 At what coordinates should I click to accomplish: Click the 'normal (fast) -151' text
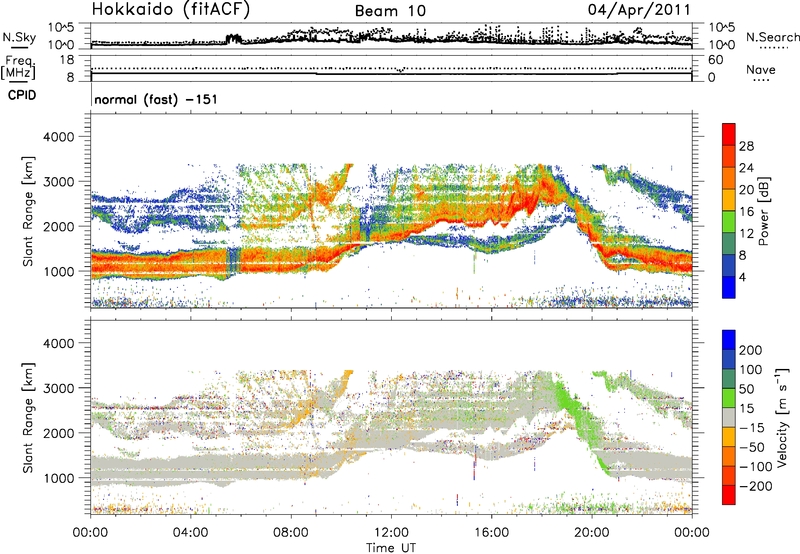click(156, 99)
